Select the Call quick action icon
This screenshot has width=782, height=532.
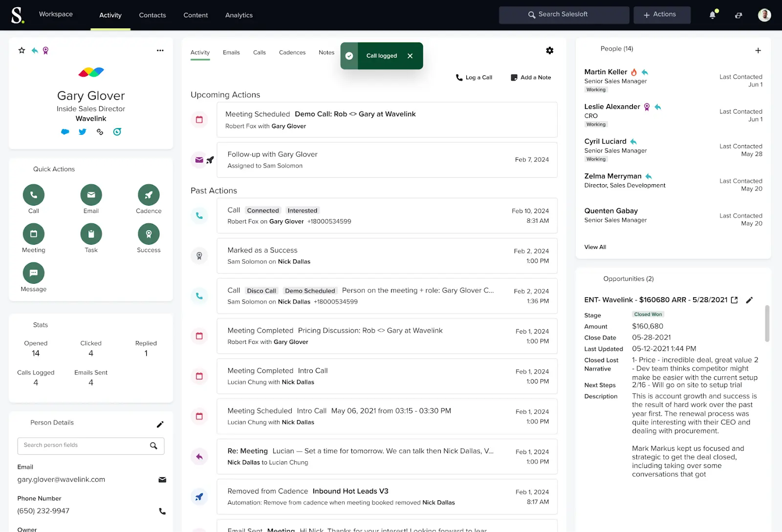click(33, 195)
